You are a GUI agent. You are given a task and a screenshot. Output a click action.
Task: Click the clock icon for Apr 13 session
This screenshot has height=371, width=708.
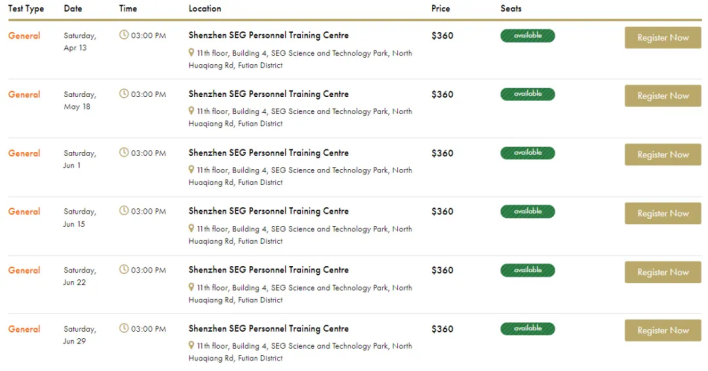coord(124,35)
